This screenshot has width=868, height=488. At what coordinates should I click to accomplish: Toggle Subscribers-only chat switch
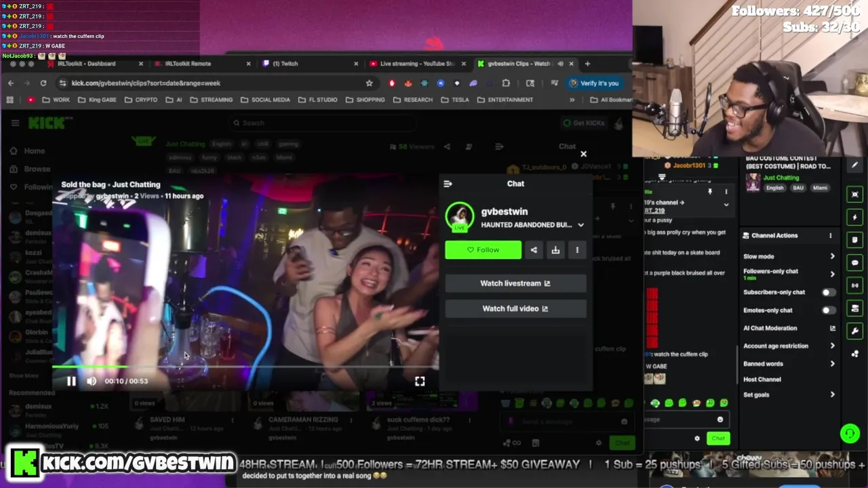click(x=828, y=292)
